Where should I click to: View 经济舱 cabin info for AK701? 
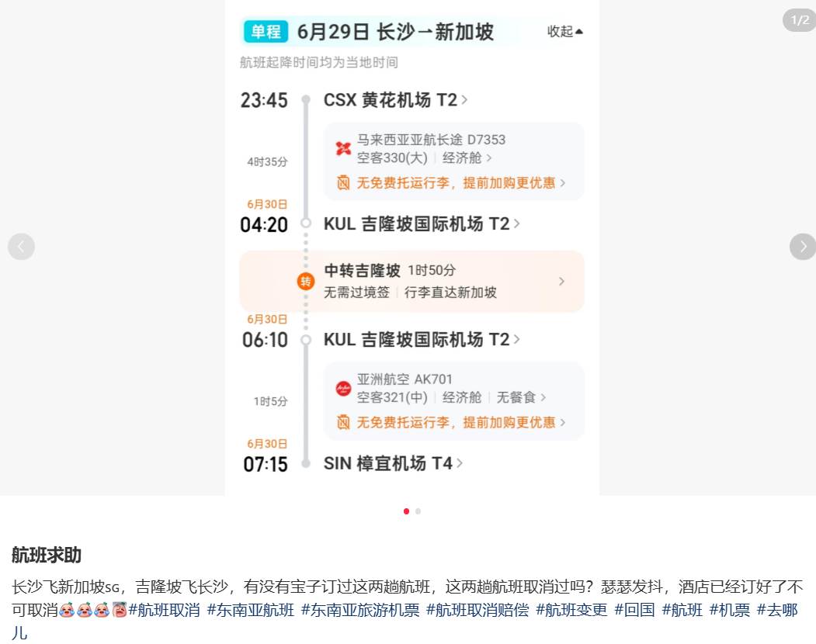point(462,397)
